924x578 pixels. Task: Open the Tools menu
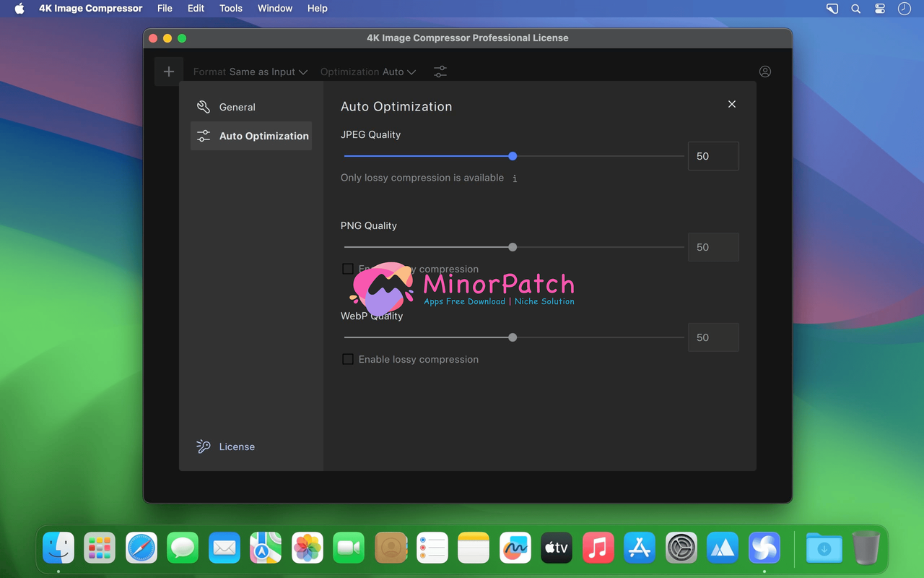click(231, 9)
